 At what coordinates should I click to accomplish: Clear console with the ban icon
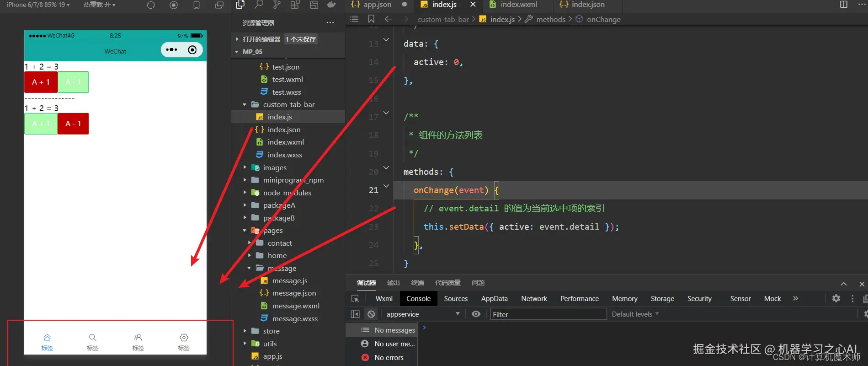(371, 314)
